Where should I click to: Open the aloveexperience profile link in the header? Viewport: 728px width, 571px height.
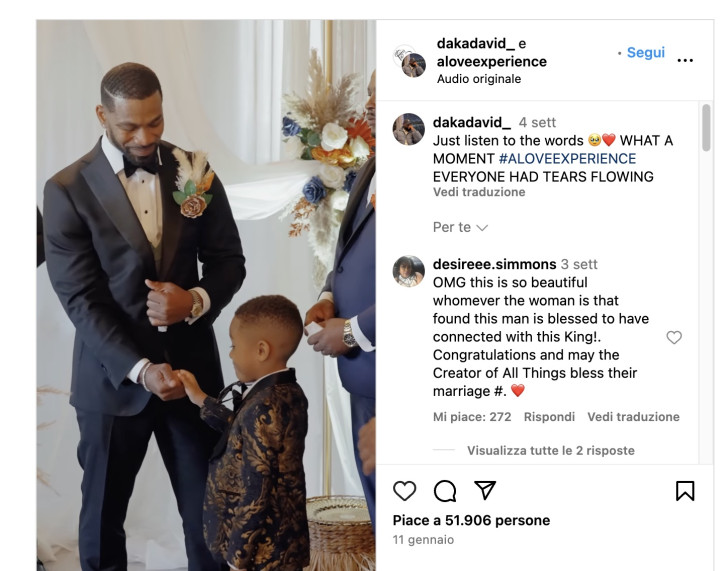pyautogui.click(x=492, y=61)
